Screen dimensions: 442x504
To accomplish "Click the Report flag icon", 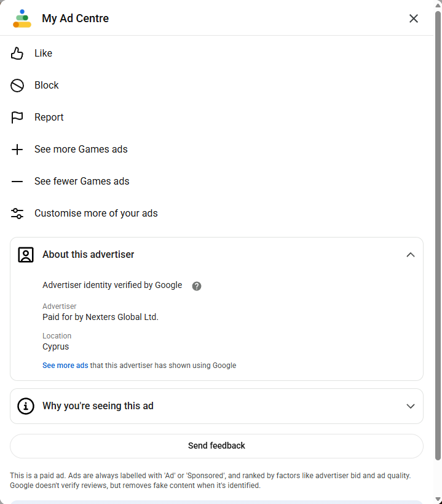I will 17,118.
